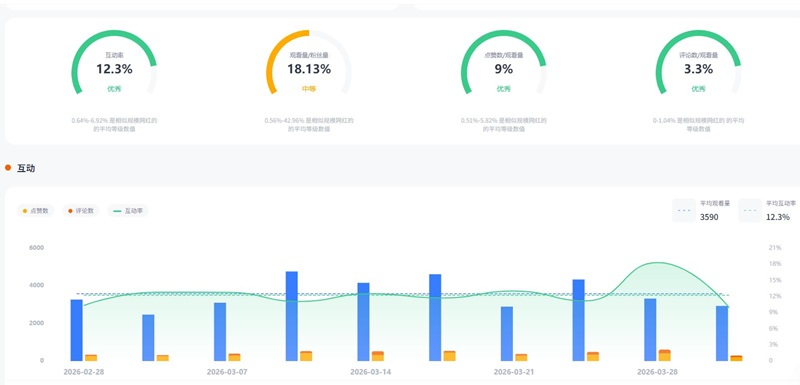Click the blue bar above 2026-02-28

pos(77,330)
